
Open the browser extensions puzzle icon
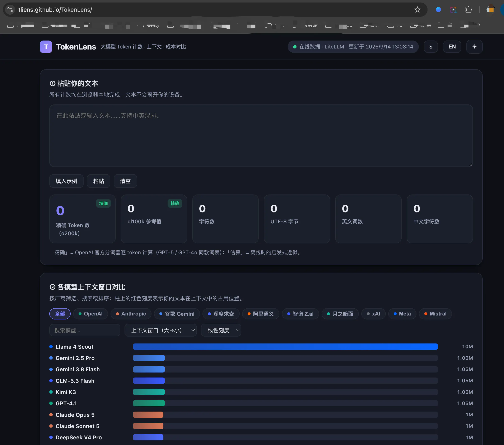click(468, 10)
